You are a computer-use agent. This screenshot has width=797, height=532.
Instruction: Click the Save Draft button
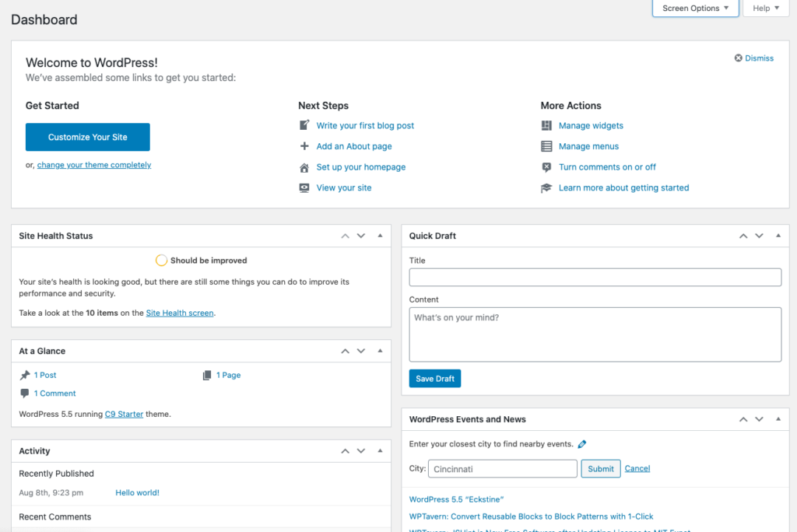click(435, 379)
